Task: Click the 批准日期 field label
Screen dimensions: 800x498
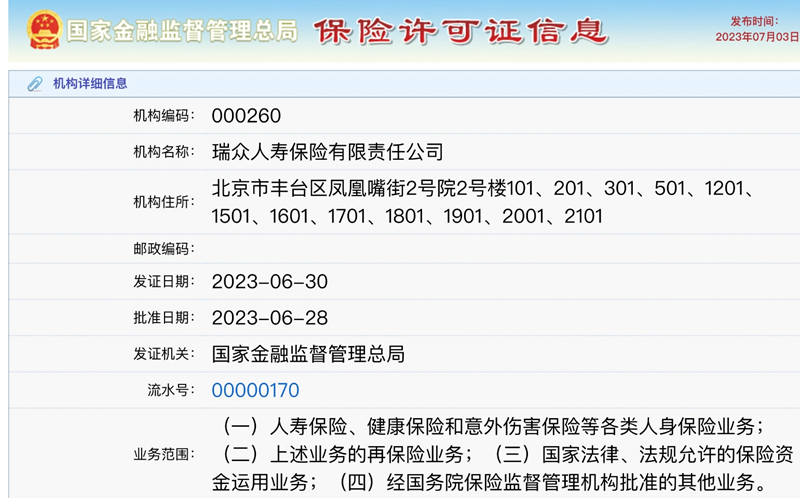Action: (x=164, y=318)
